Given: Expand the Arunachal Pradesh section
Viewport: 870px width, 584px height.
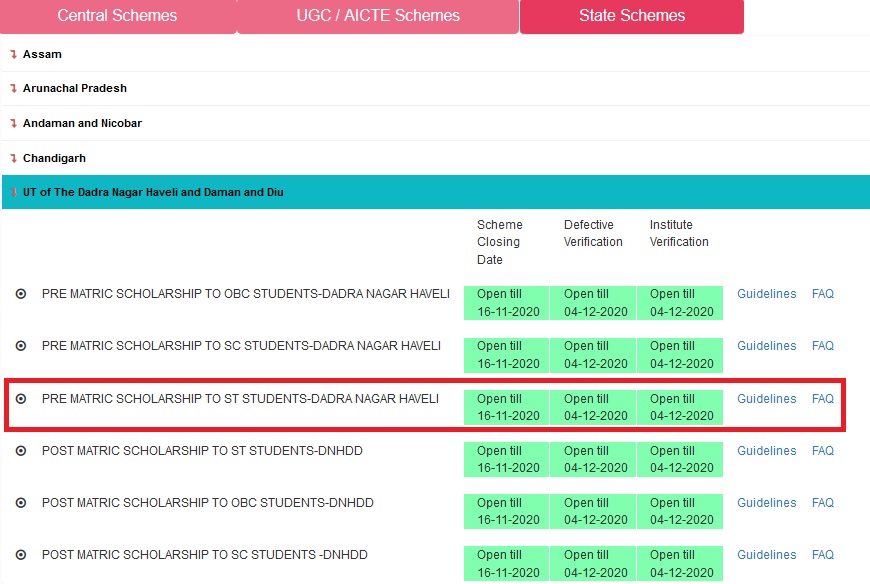Looking at the screenshot, I should coord(436,88).
